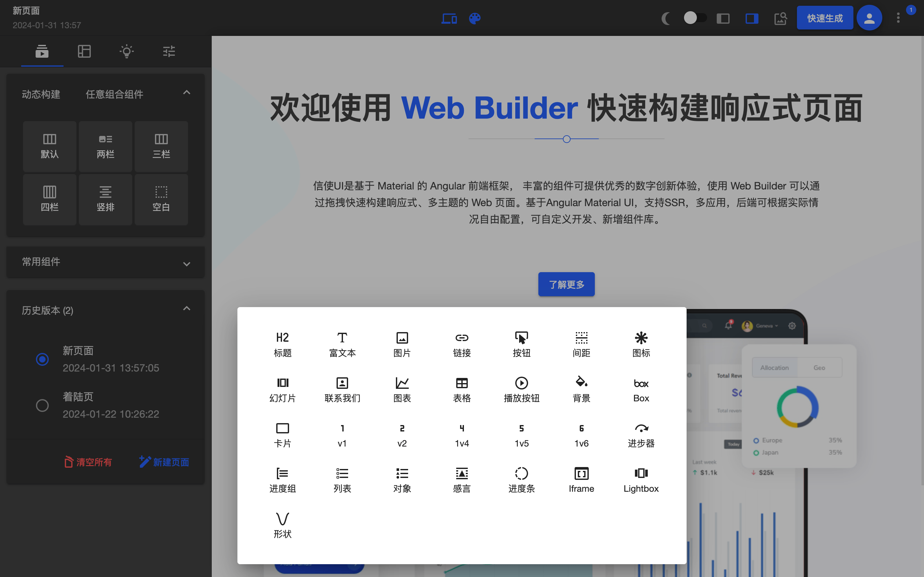This screenshot has height=577, width=924.
Task: Select the 两栏 two-column layout
Action: 105,146
